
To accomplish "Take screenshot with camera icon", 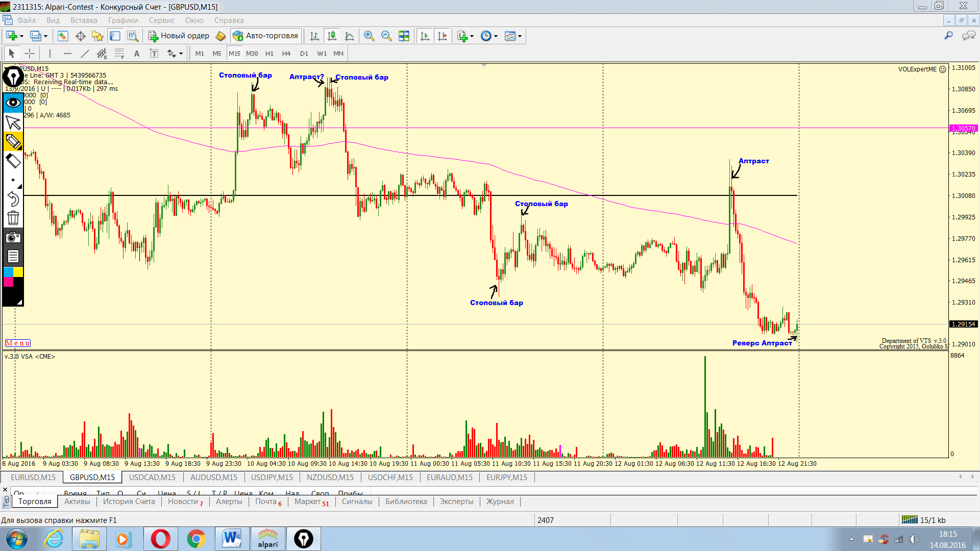I will (13, 237).
